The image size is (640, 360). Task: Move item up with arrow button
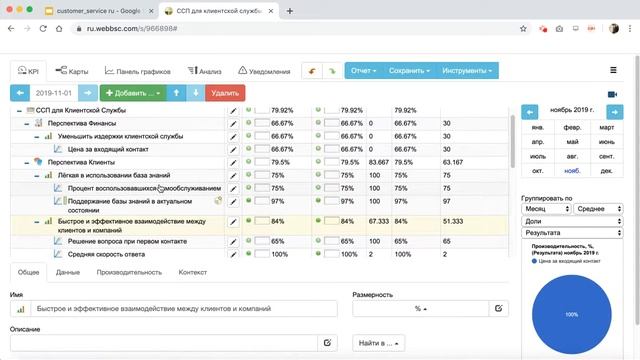[176, 93]
